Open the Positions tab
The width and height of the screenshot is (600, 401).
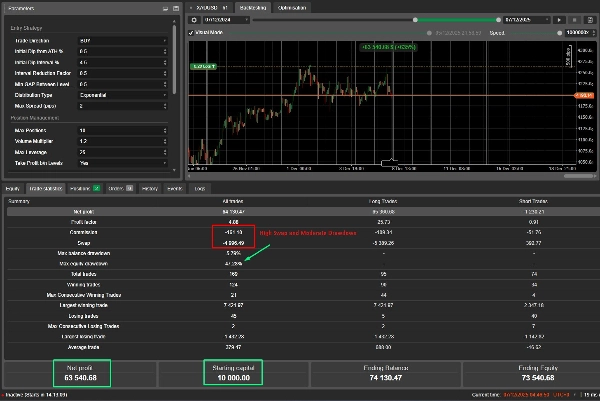pyautogui.click(x=85, y=189)
